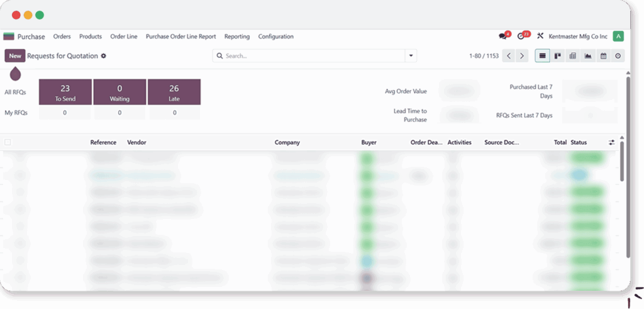Expand the search options dropdown arrow
This screenshot has height=309, width=644.
click(411, 56)
